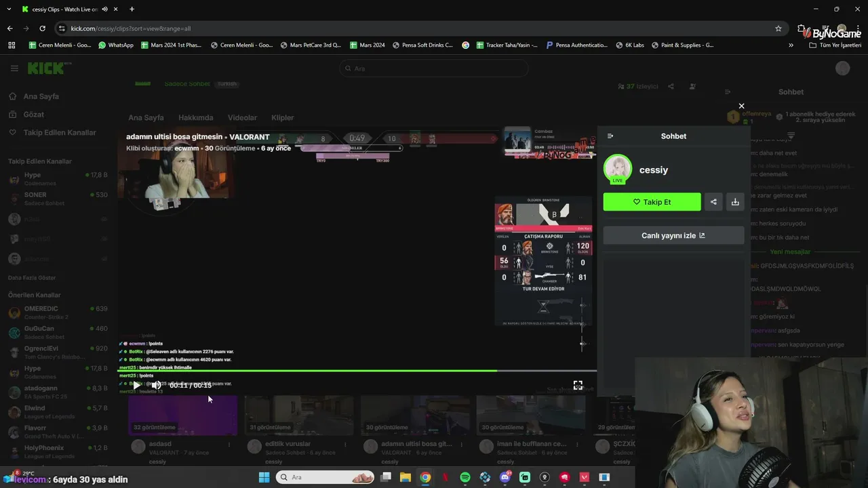868x488 pixels.
Task: Open Mars PetCare 3rd Q bookmark
Action: pyautogui.click(x=309, y=45)
